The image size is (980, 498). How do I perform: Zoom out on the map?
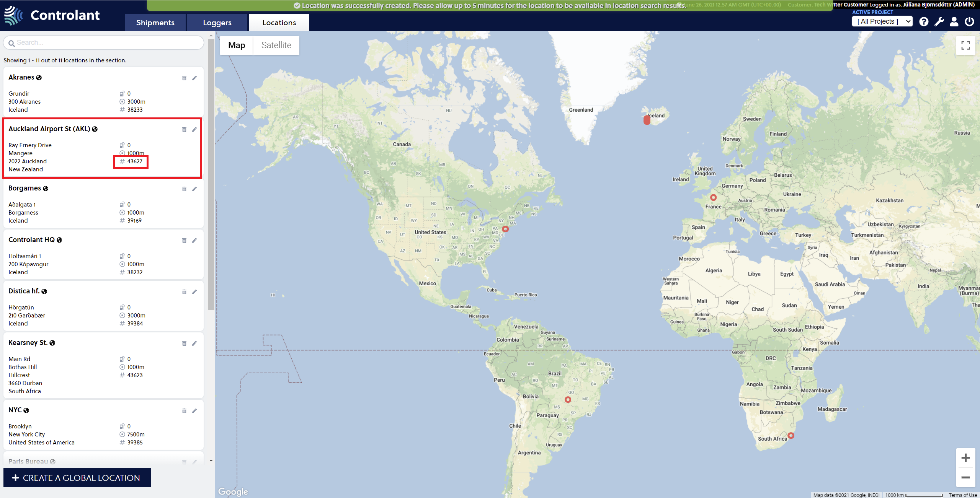click(965, 477)
